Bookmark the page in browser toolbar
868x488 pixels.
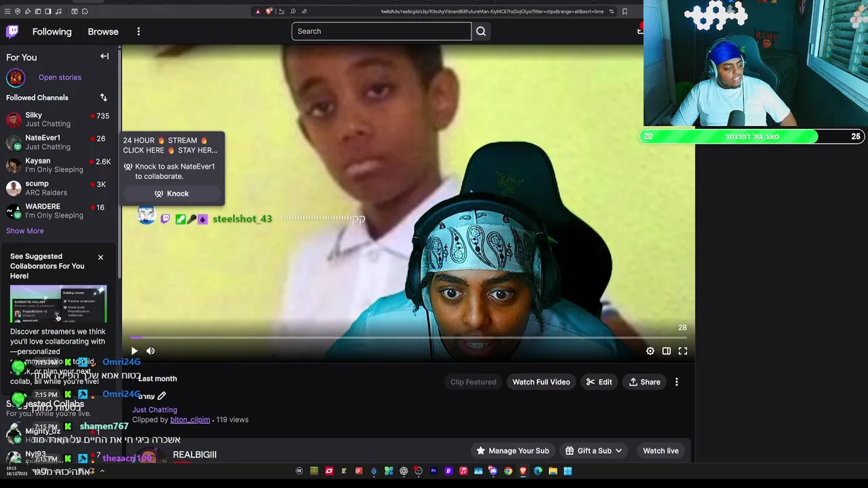[625, 12]
